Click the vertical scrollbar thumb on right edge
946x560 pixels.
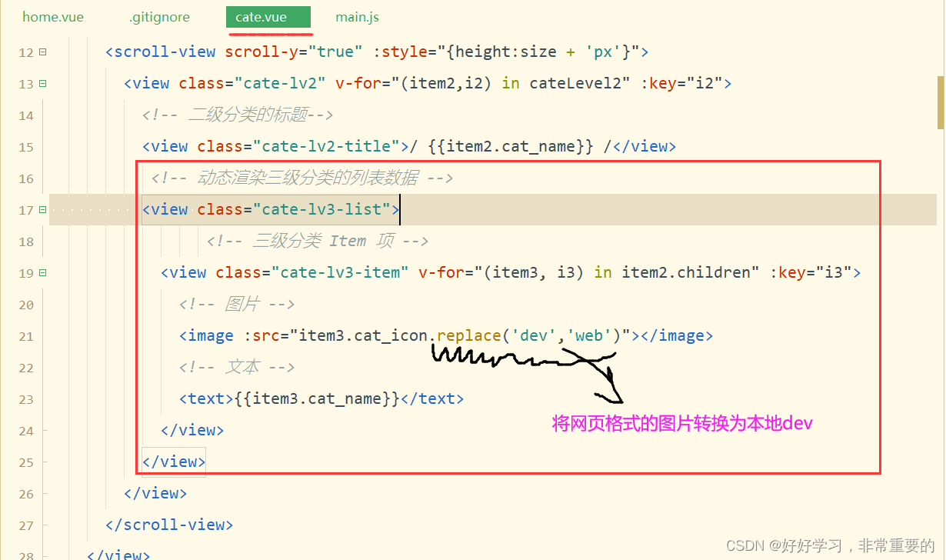coord(940,102)
